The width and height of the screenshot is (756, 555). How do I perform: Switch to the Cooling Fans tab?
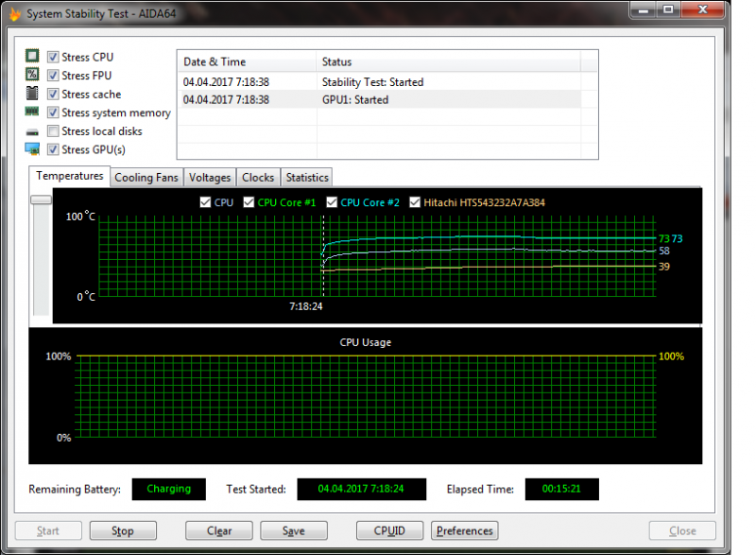coord(146,178)
